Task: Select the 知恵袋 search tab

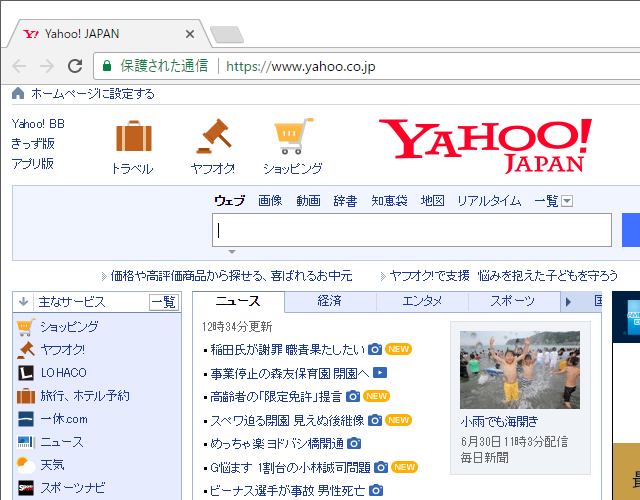Action: pos(389,201)
